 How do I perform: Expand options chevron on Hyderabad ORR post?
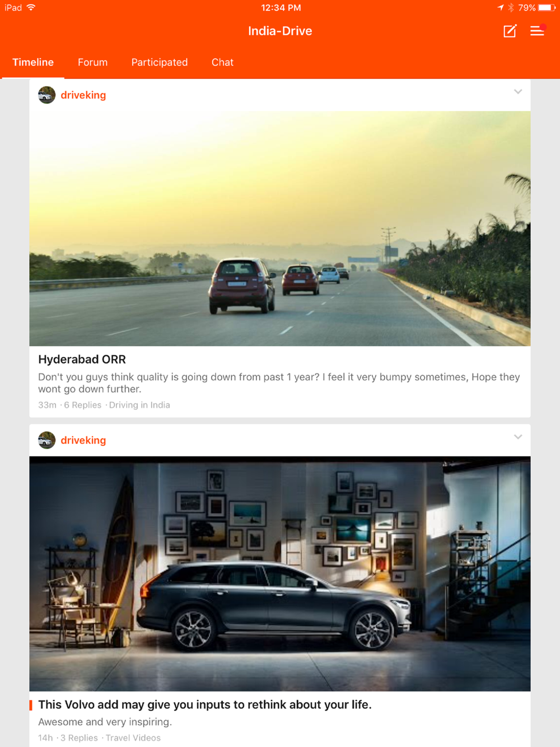coord(518,91)
